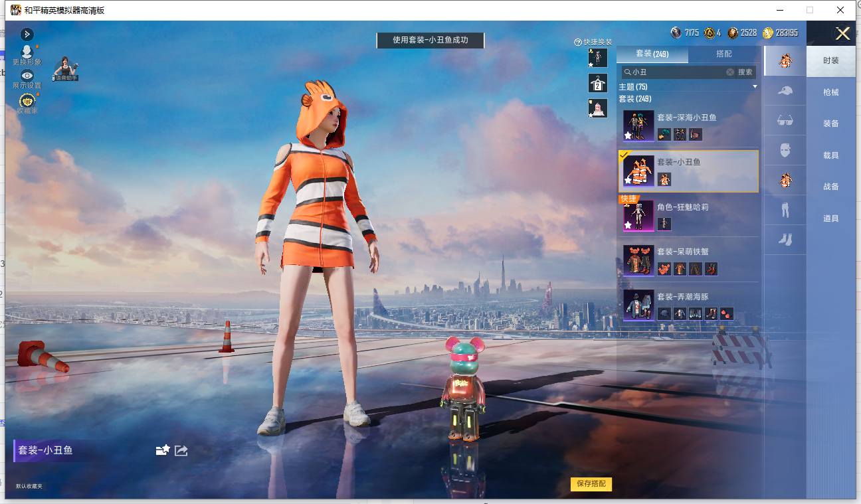This screenshot has width=861, height=504.
Task: Click the 快捷换装 help question mark
Action: pyautogui.click(x=578, y=42)
